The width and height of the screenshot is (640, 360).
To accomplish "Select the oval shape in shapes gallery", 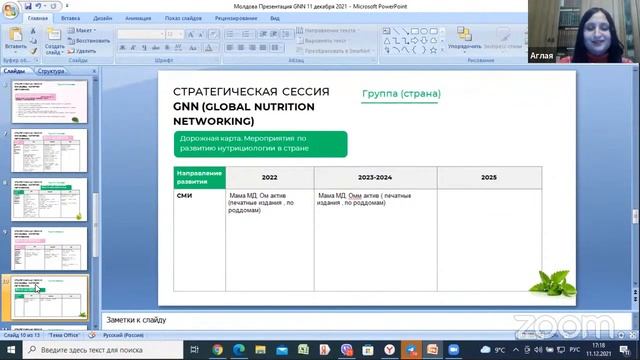I will 424,31.
